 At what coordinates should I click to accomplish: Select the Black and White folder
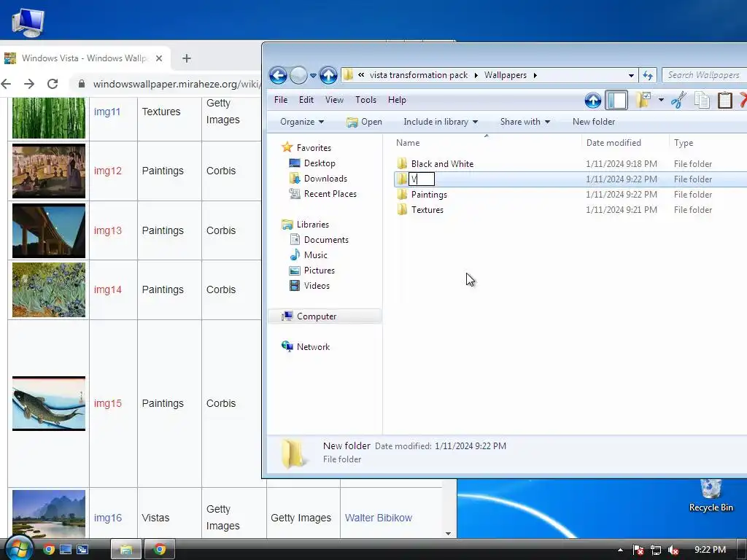442,164
